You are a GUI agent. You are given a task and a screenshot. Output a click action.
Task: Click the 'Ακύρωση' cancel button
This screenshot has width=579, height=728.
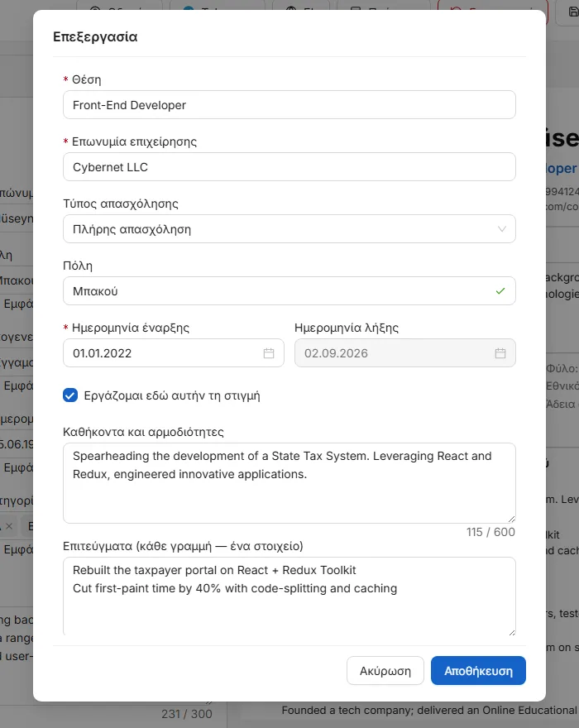point(385,670)
